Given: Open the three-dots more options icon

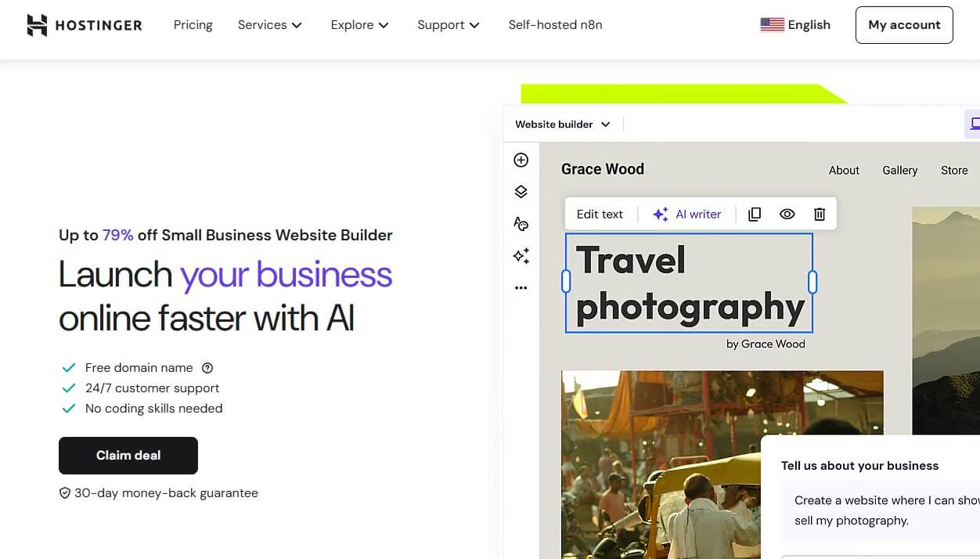Looking at the screenshot, I should click(x=521, y=288).
